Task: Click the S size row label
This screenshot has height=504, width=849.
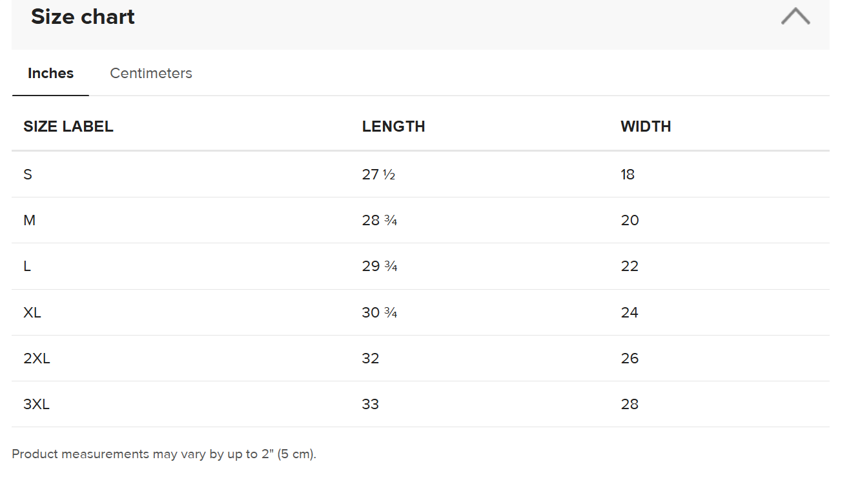Action: (28, 174)
